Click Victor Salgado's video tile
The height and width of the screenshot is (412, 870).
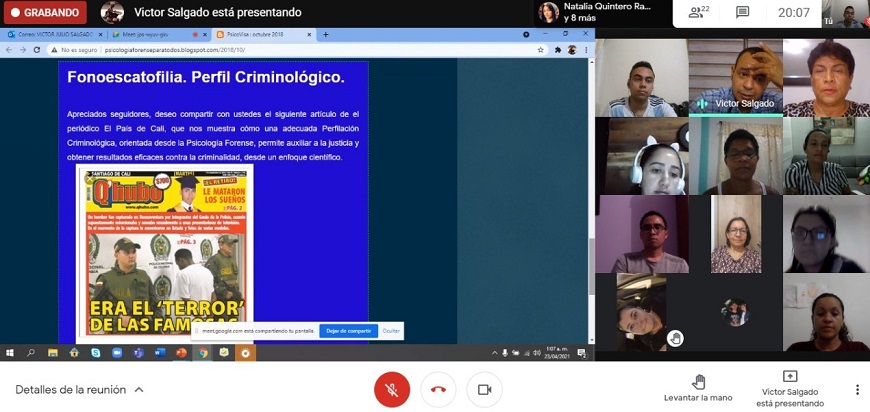pyautogui.click(x=735, y=78)
